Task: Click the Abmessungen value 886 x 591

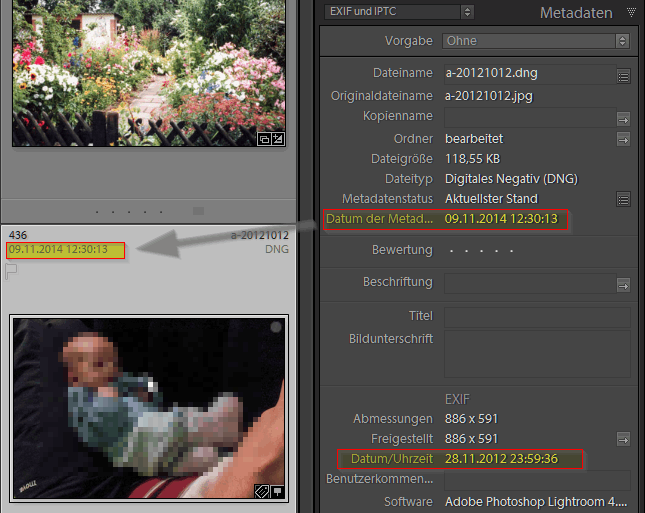Action: [471, 419]
